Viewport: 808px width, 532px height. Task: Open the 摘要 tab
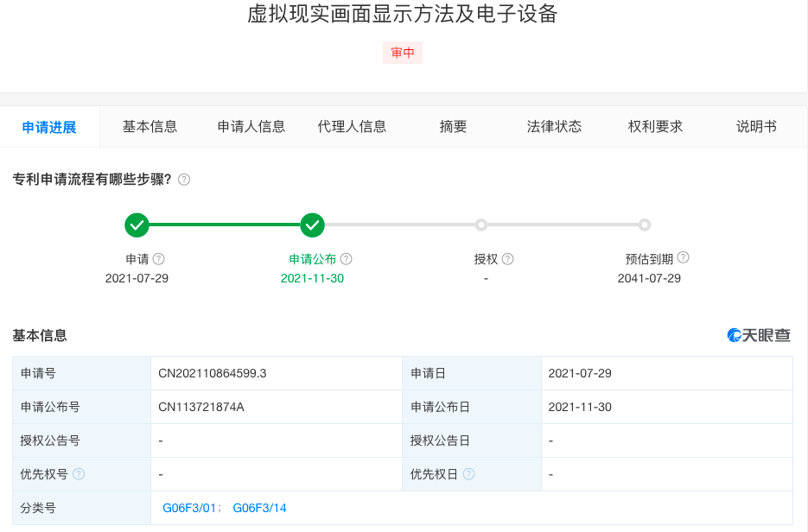pos(453,126)
